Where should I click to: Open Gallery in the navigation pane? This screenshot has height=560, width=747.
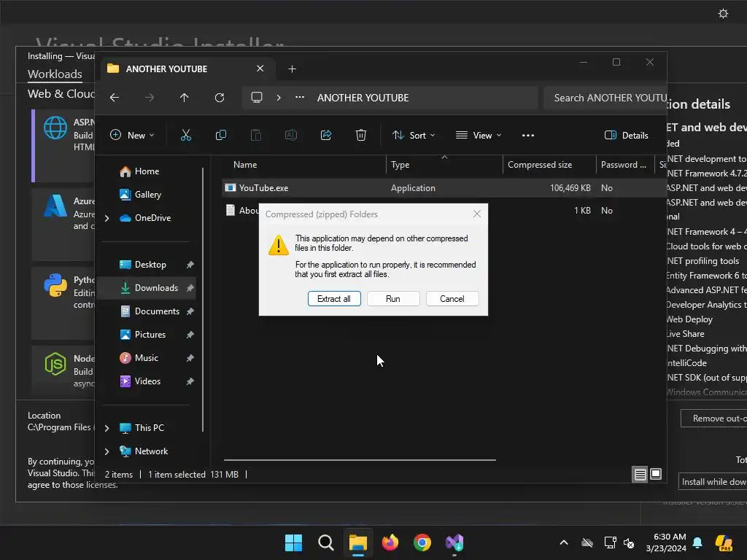(147, 194)
